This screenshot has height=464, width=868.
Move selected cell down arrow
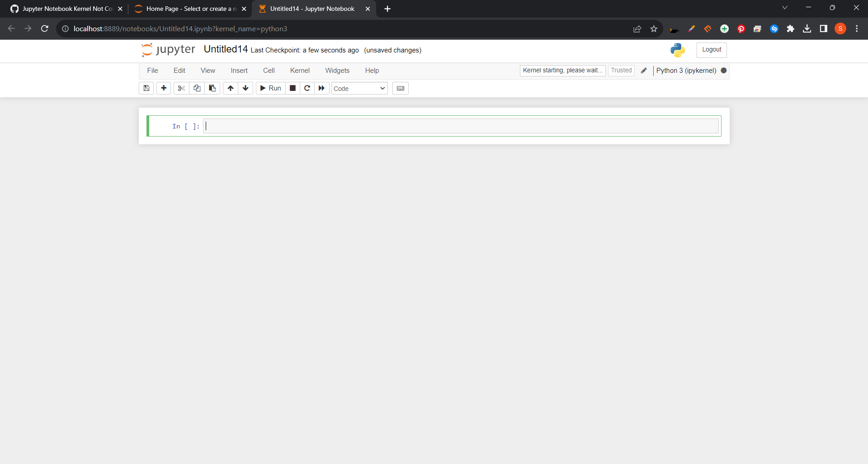point(245,88)
